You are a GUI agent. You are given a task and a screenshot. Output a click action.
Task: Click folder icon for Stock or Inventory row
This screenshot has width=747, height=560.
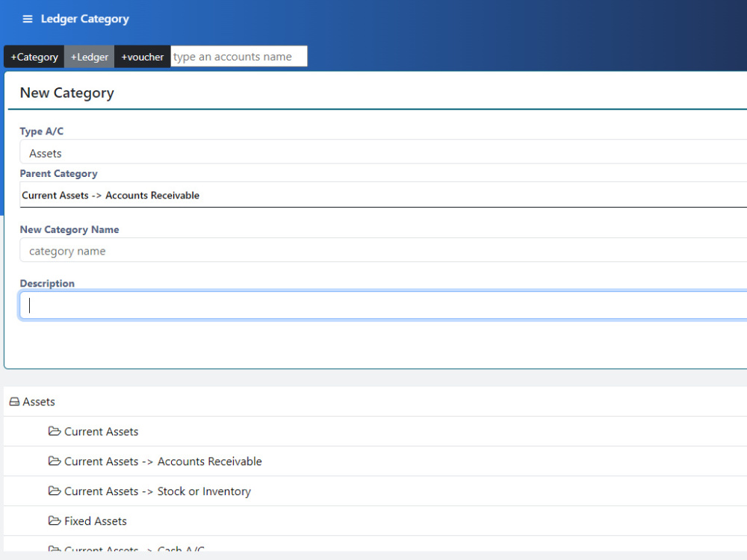[x=55, y=491]
